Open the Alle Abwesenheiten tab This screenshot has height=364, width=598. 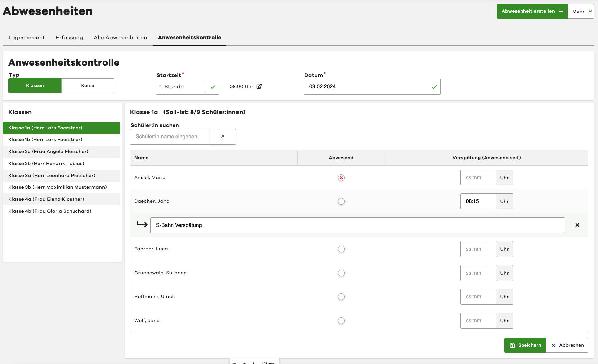coord(121,38)
